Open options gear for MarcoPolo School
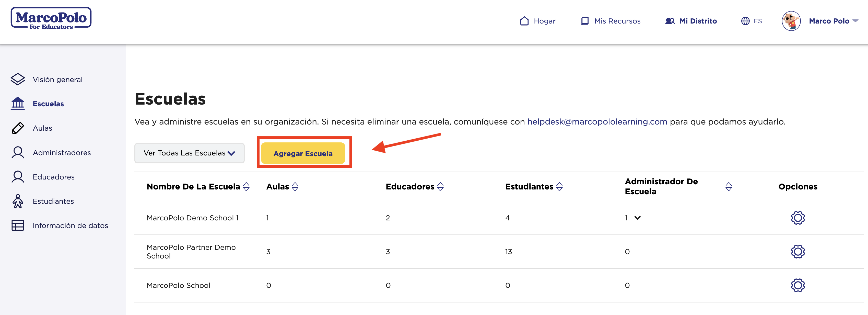868x315 pixels. pos(798,285)
